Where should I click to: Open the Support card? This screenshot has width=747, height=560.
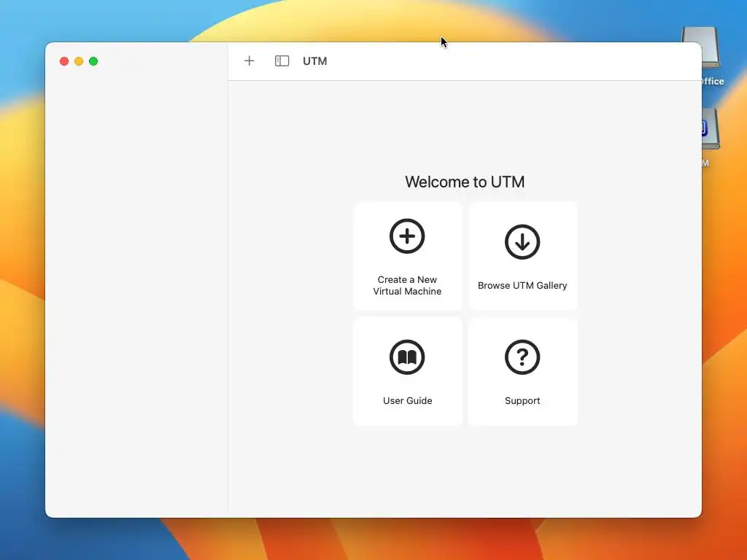(x=522, y=371)
